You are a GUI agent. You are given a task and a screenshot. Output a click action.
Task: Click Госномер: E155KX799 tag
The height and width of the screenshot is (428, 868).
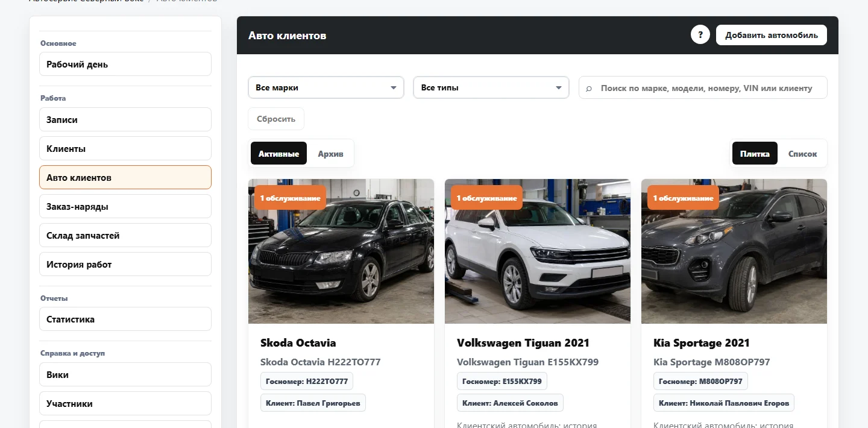click(x=502, y=381)
